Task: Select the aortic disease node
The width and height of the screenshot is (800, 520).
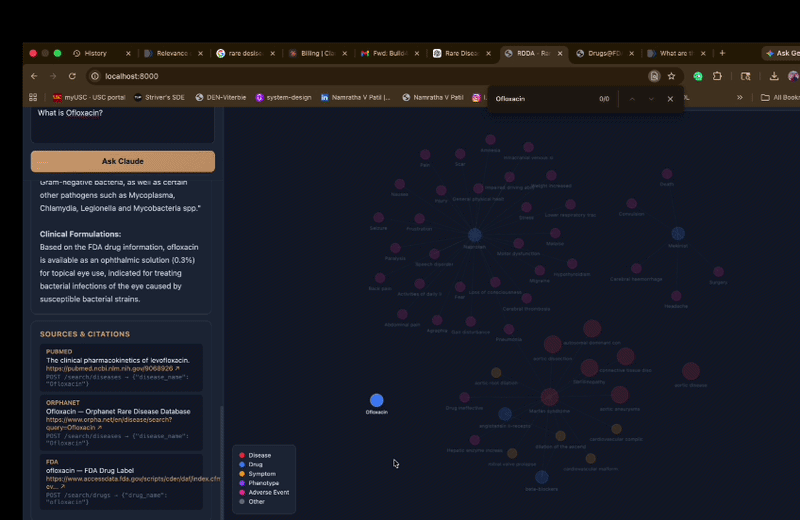Action: click(691, 371)
